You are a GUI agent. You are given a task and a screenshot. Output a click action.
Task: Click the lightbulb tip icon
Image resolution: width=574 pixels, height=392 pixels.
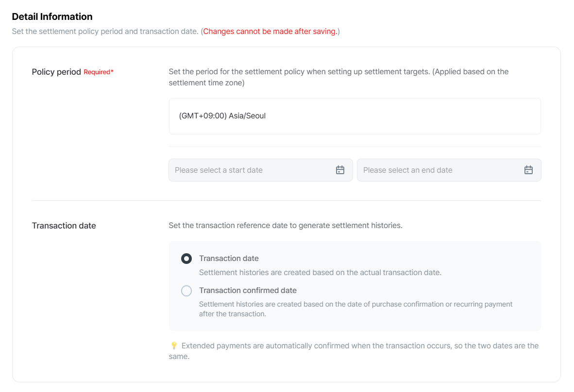click(174, 345)
